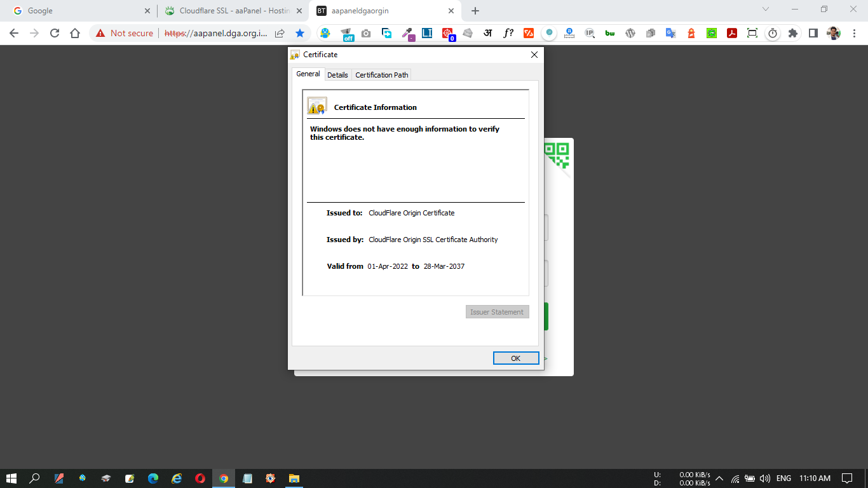Image resolution: width=868 pixels, height=488 pixels.
Task: Open the page ruler extension
Action: [x=569, y=33]
